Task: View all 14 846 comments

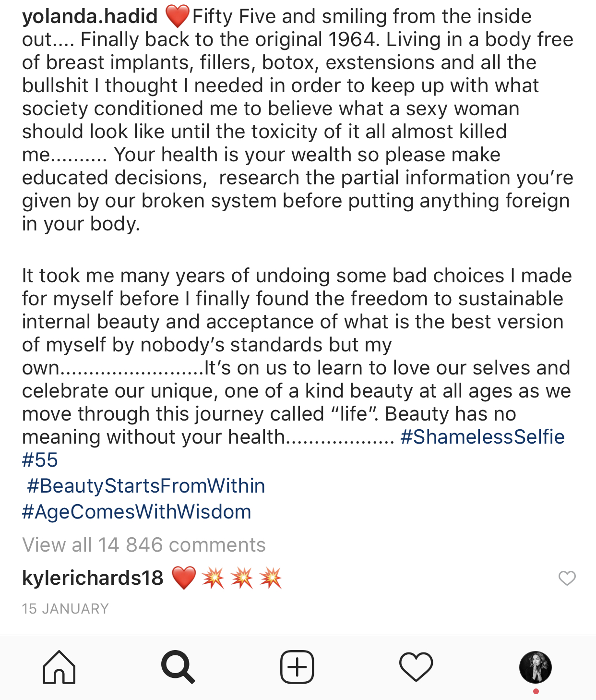Action: tap(144, 545)
